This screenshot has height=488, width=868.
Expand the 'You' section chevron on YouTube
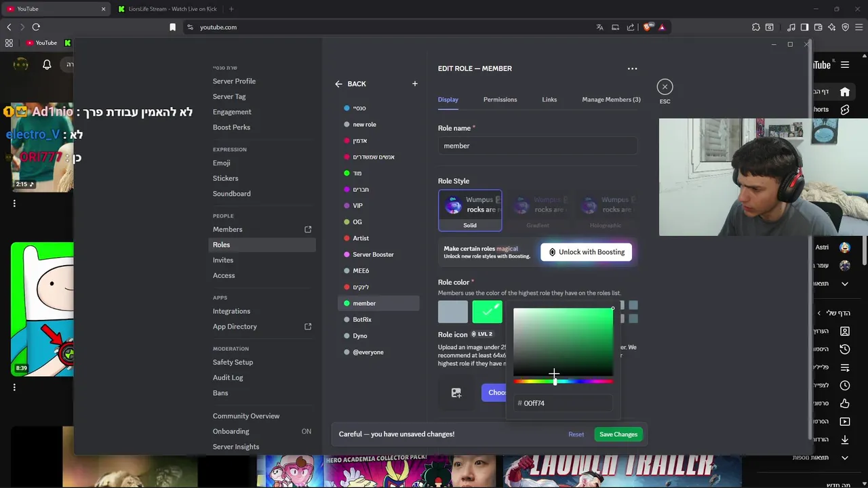818,313
